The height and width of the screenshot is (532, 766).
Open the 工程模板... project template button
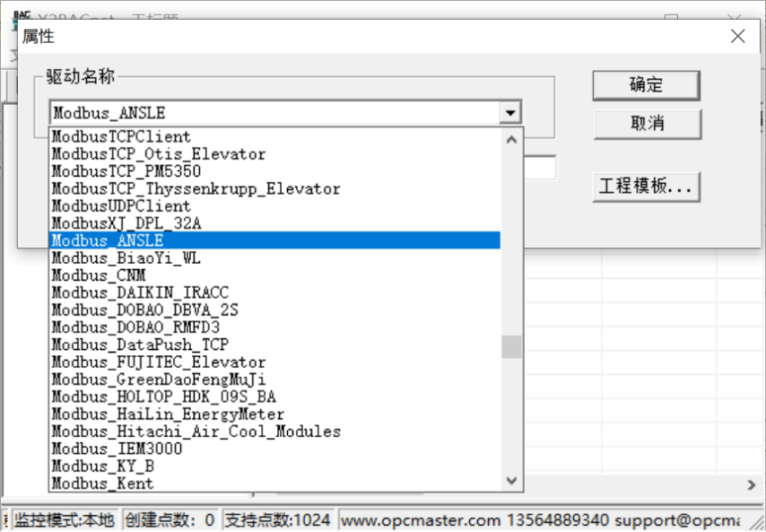(x=647, y=187)
